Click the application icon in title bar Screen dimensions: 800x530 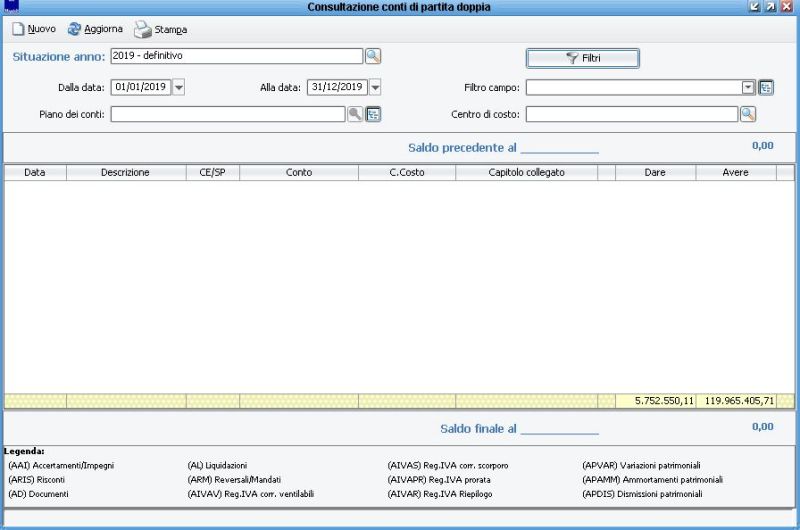(12, 7)
